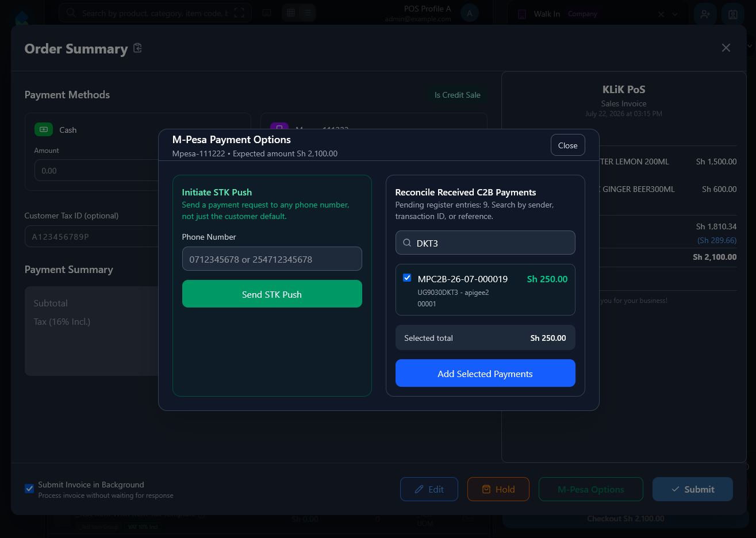This screenshot has height=538, width=756.
Task: Click the Edit button in footer
Action: click(429, 489)
